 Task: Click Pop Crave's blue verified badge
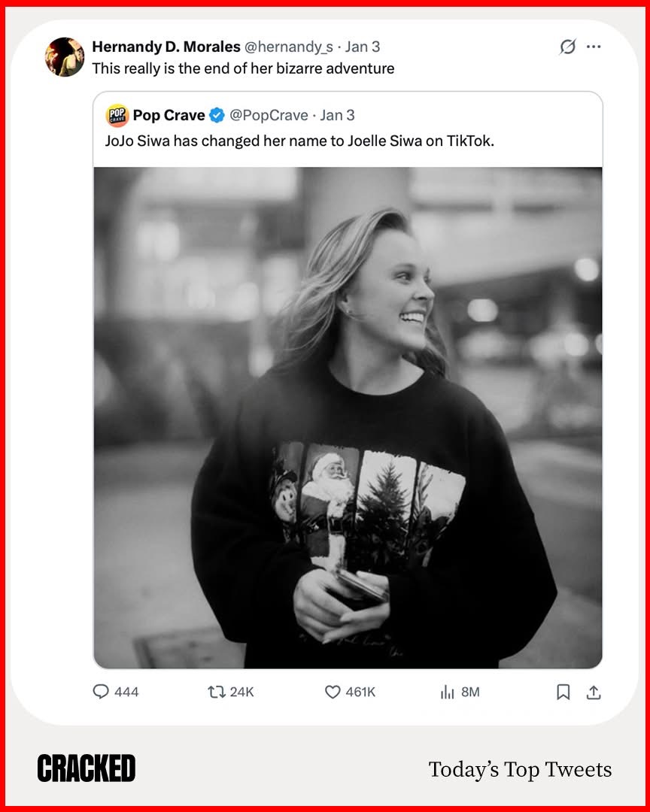coord(217,115)
